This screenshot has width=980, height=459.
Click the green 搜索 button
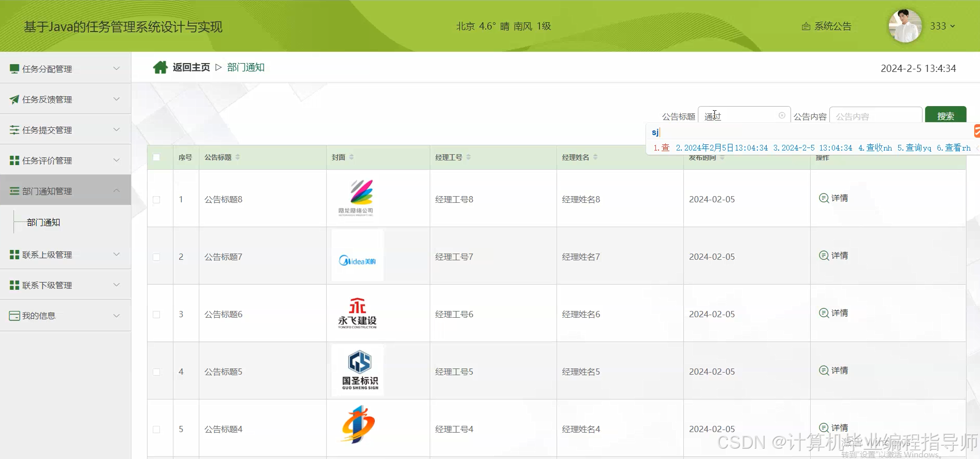[x=946, y=115]
